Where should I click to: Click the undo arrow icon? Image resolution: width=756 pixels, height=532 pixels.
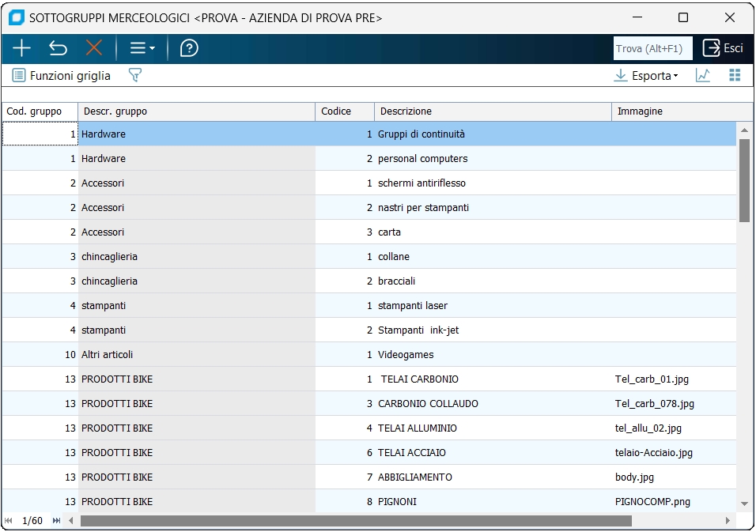tap(58, 48)
